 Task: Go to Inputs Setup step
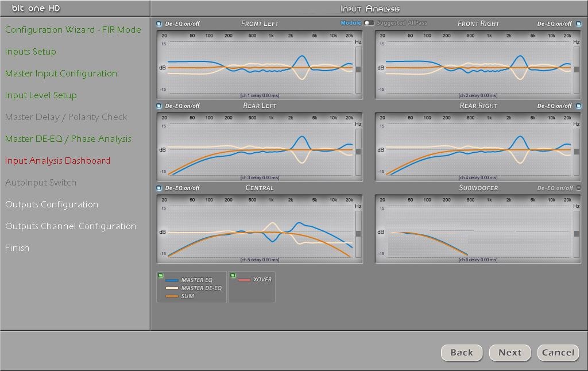tap(30, 52)
